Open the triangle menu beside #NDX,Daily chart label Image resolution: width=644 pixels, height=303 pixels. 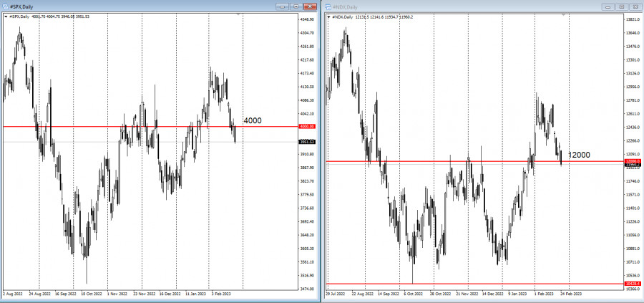click(x=329, y=17)
